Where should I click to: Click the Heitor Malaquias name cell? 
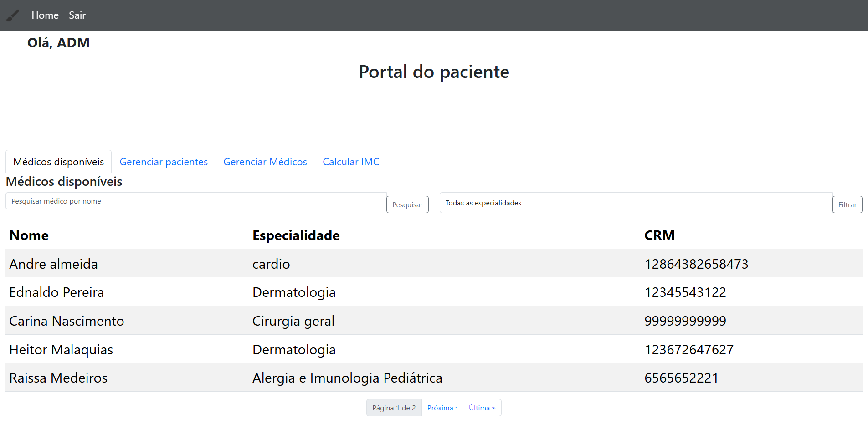click(61, 349)
